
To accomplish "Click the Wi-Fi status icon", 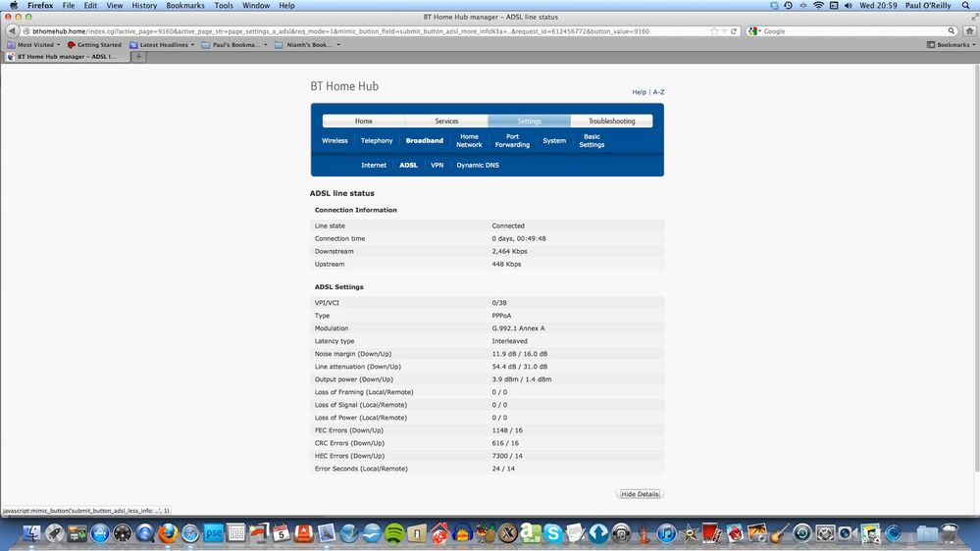I will point(818,5).
